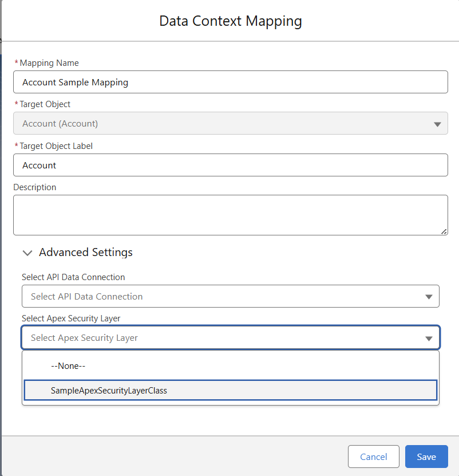Choose the --None-- option
Image resolution: width=459 pixels, height=476 pixels.
(68, 365)
